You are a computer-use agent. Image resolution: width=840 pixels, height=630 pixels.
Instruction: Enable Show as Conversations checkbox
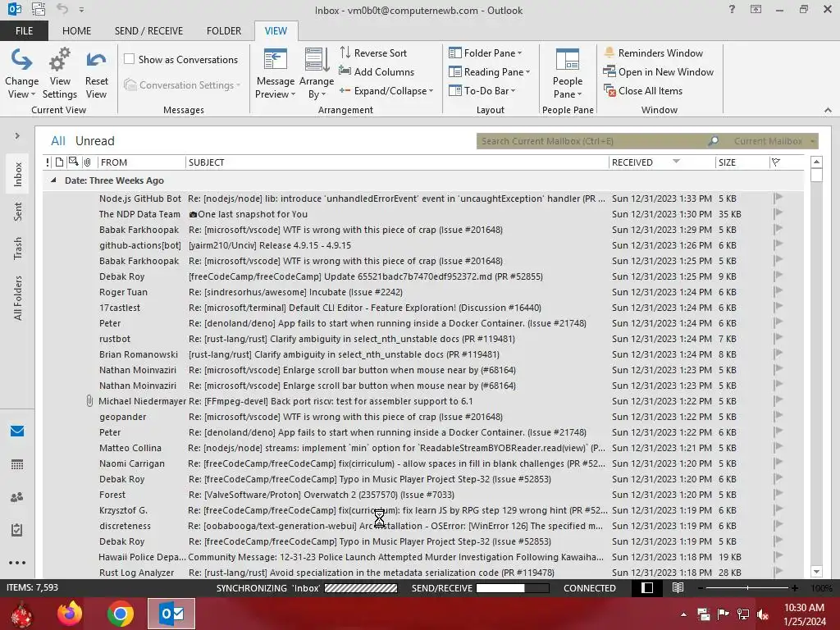[129, 59]
